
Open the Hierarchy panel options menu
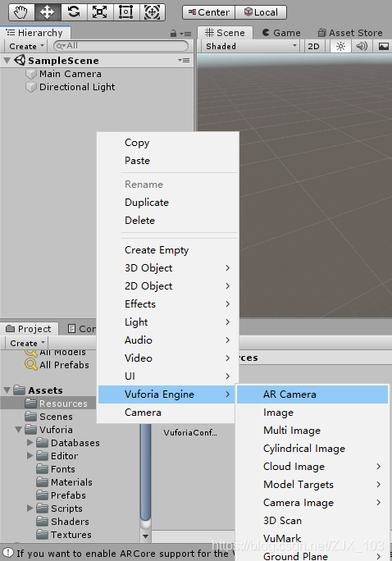click(185, 34)
